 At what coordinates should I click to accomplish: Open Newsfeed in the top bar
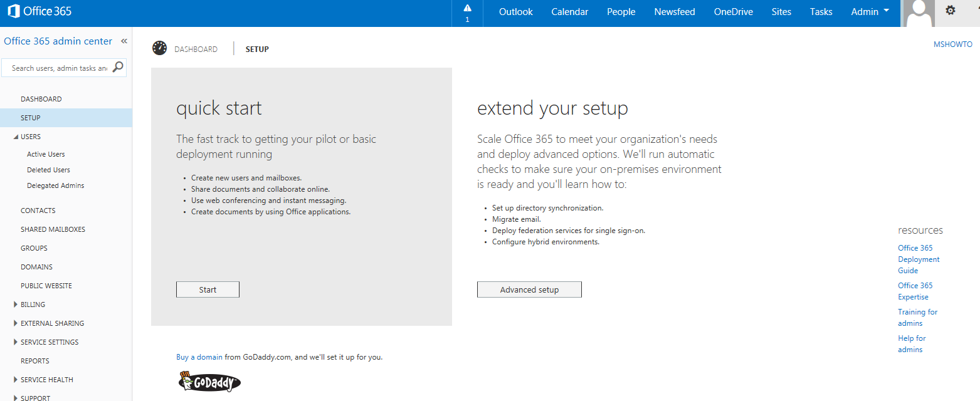675,12
